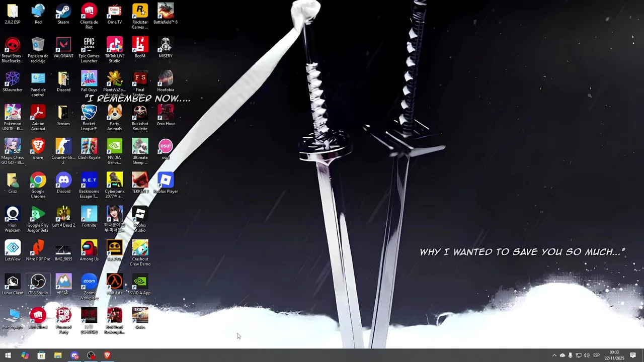Select the MISERY game icon
Image resolution: width=644 pixels, height=362 pixels.
(x=166, y=48)
